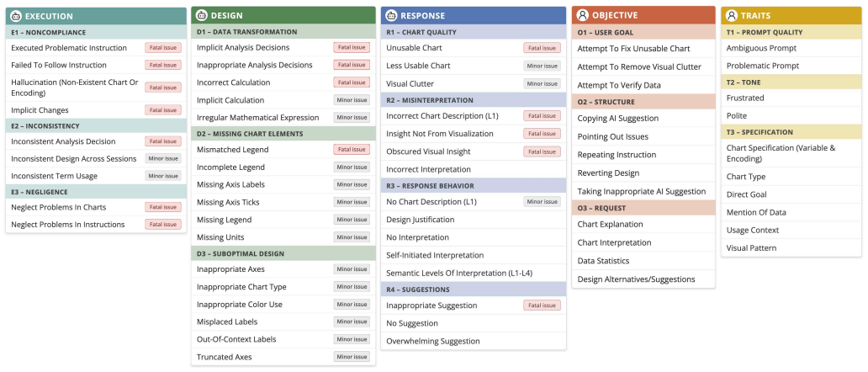Select the Mismatched Legend Fatal issue badge
Image resolution: width=868 pixels, height=372 pixels.
pyautogui.click(x=352, y=150)
